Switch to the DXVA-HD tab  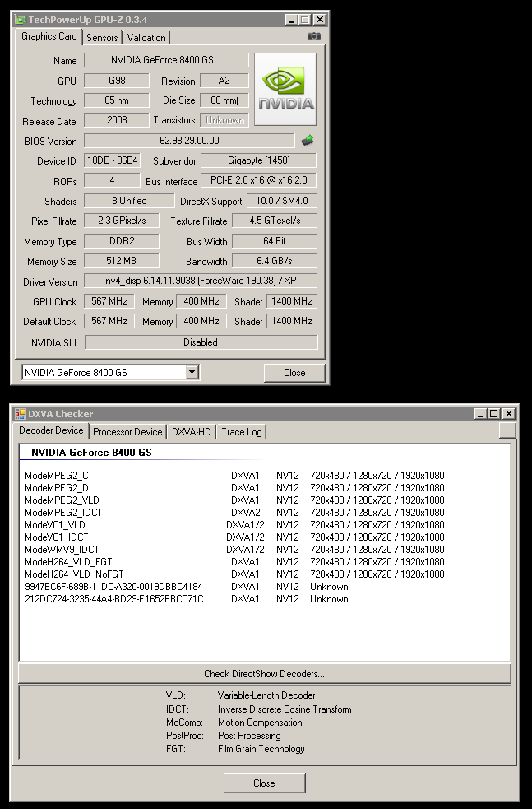[x=192, y=432]
